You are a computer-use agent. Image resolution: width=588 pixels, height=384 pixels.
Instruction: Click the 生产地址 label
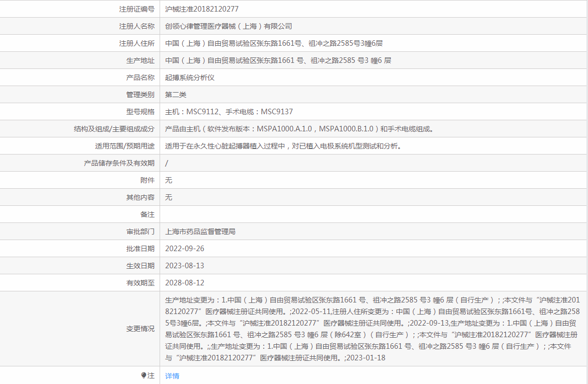pos(140,60)
